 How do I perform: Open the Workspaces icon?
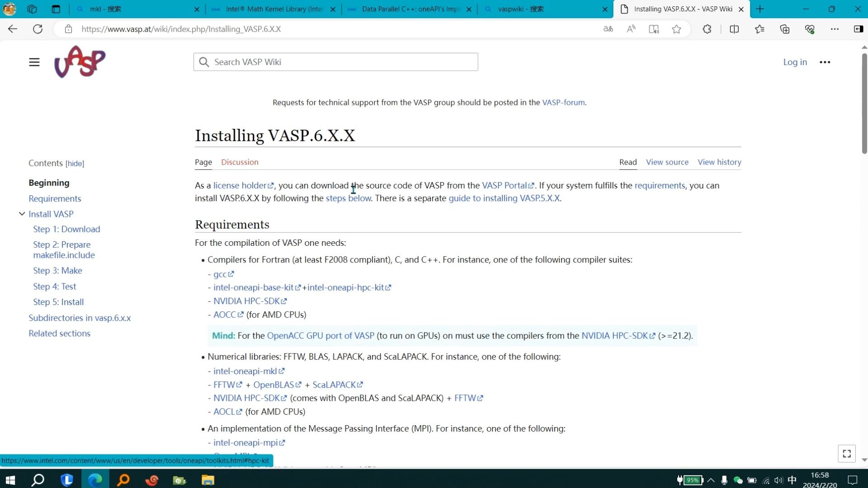point(32,9)
